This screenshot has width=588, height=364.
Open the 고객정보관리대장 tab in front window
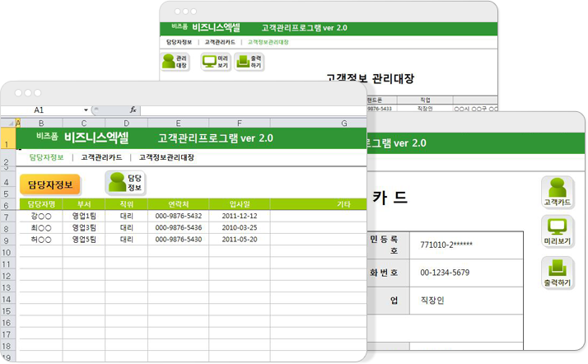(166, 157)
